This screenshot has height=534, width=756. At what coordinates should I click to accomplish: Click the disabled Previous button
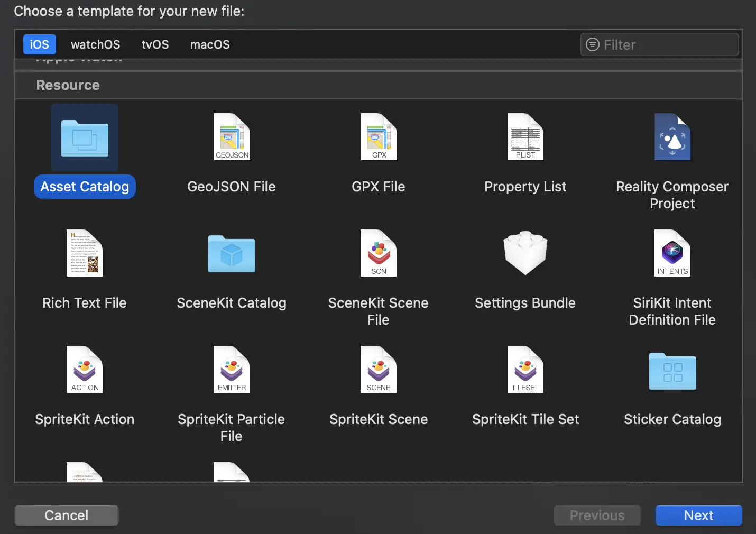pos(597,515)
